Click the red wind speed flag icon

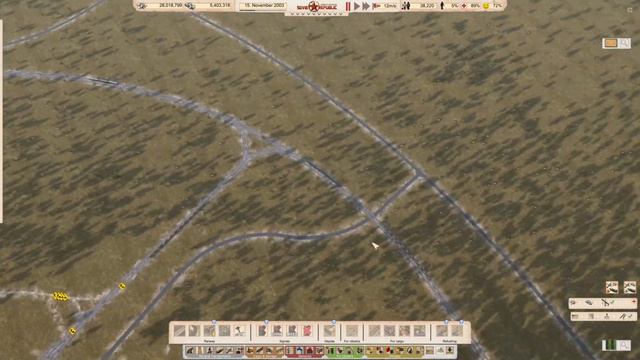coord(376,6)
